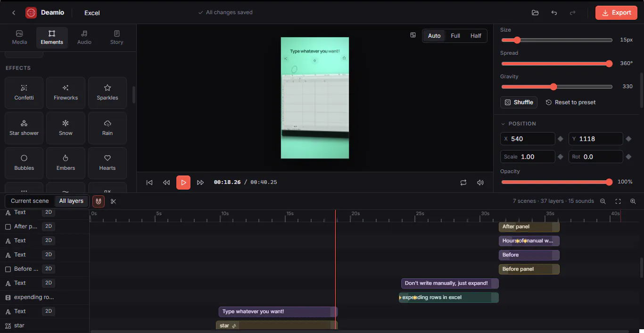
Task: Toggle timeline magnet snapping
Action: [99, 201]
